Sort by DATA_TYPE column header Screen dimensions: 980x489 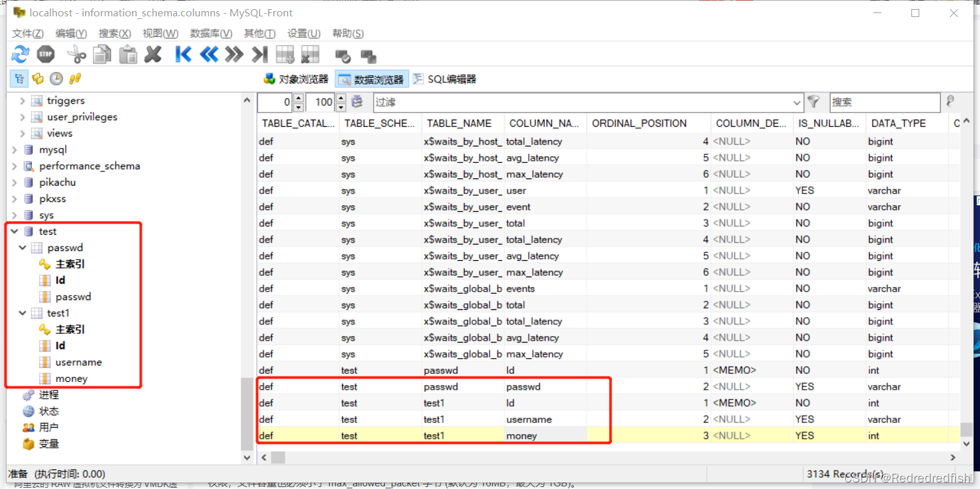(x=907, y=123)
